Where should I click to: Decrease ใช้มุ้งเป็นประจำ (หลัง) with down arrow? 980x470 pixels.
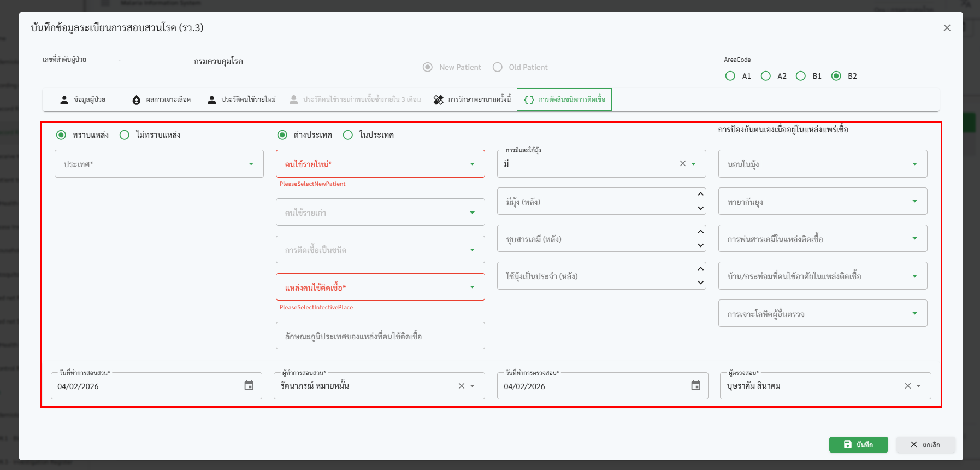(x=700, y=283)
